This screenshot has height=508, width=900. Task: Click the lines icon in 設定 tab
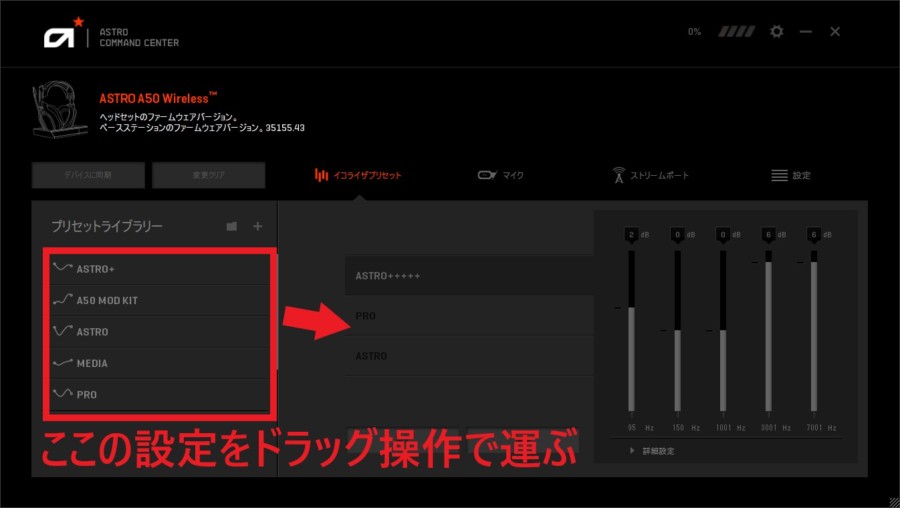click(x=779, y=175)
